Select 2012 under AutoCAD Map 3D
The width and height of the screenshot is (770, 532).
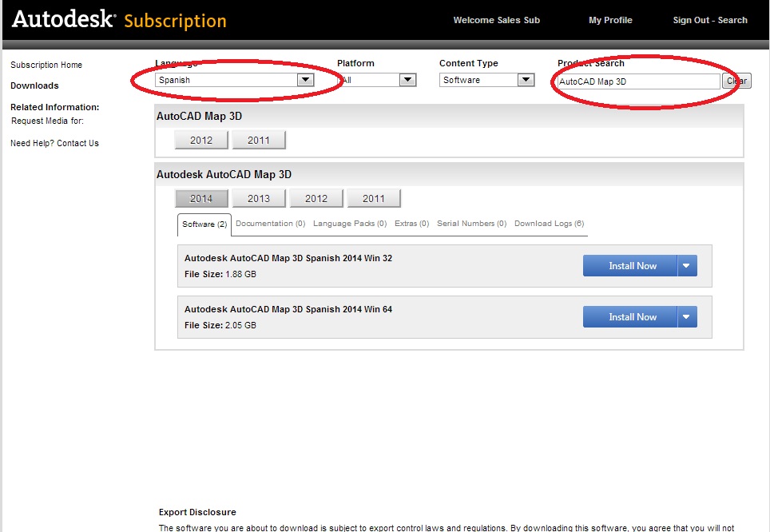[201, 140]
